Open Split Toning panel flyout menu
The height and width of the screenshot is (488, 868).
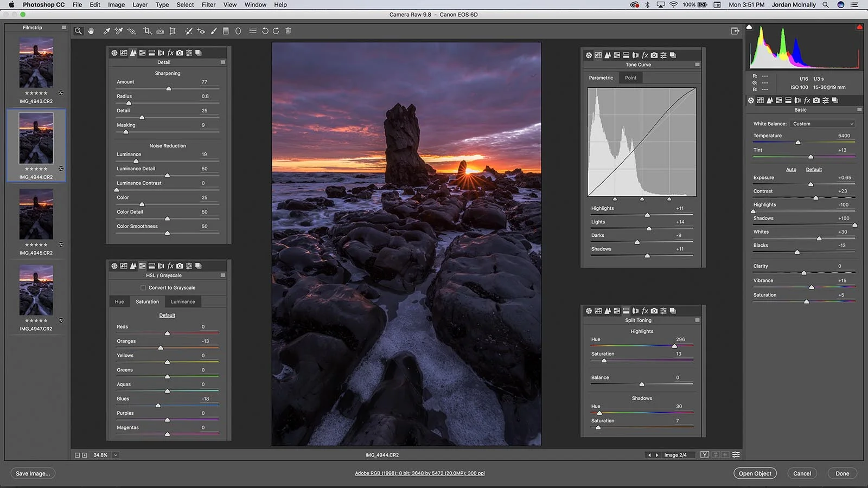click(x=697, y=320)
